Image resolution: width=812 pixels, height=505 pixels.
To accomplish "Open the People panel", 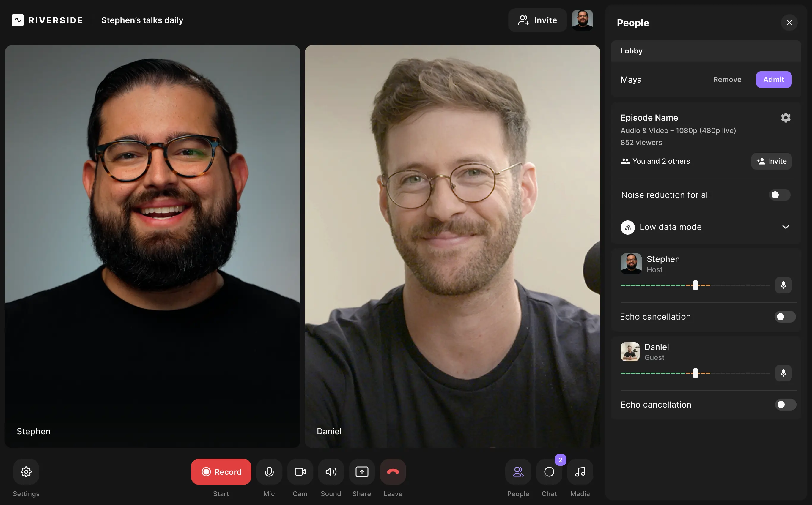I will click(518, 471).
